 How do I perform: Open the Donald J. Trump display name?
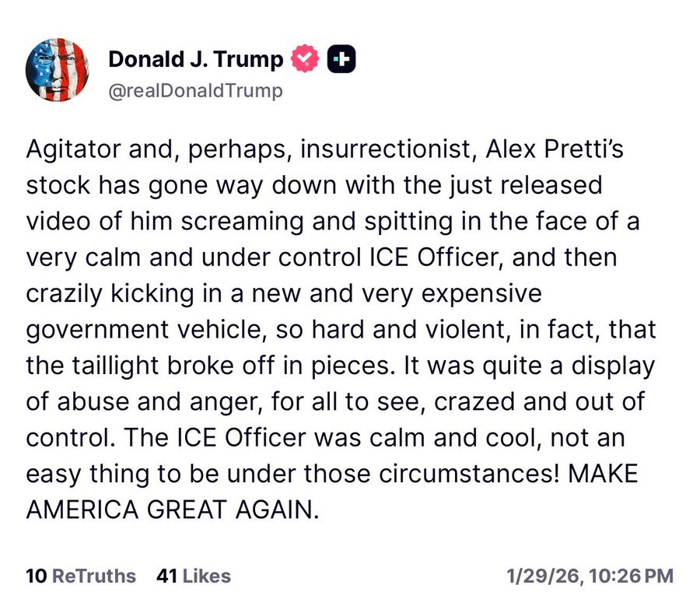pos(195,58)
